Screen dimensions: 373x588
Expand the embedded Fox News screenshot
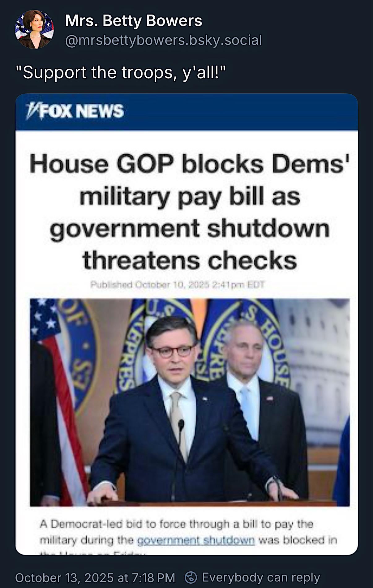[x=186, y=324]
